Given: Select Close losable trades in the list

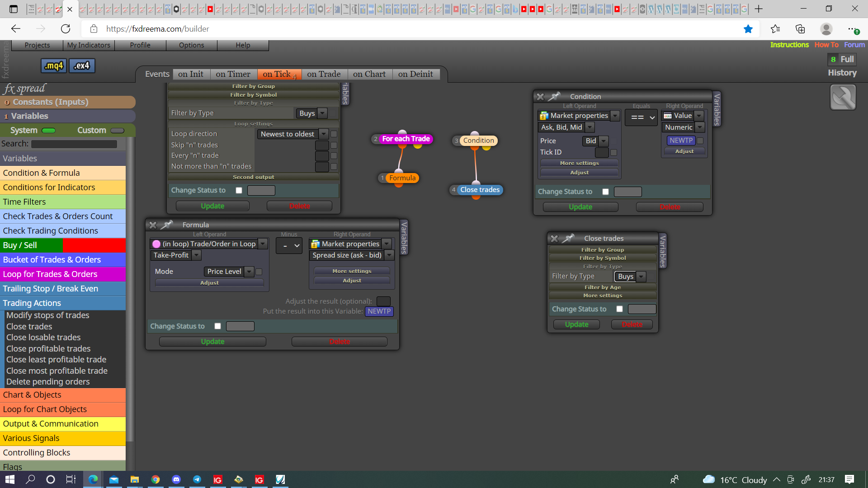Looking at the screenshot, I should coord(43,338).
